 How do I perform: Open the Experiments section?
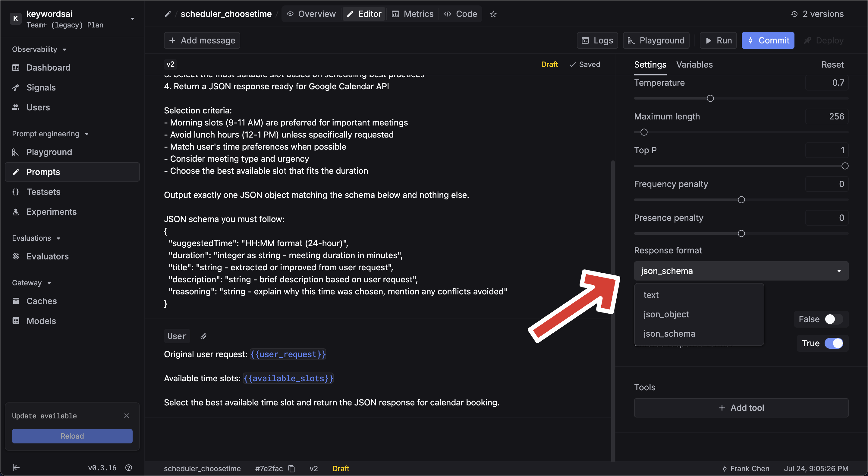tap(72, 211)
